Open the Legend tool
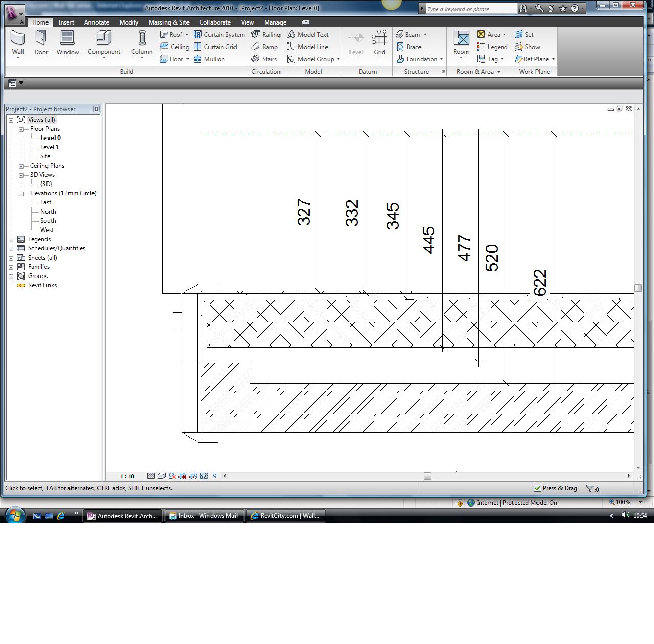Viewport: 654px width, 644px height. [x=492, y=47]
